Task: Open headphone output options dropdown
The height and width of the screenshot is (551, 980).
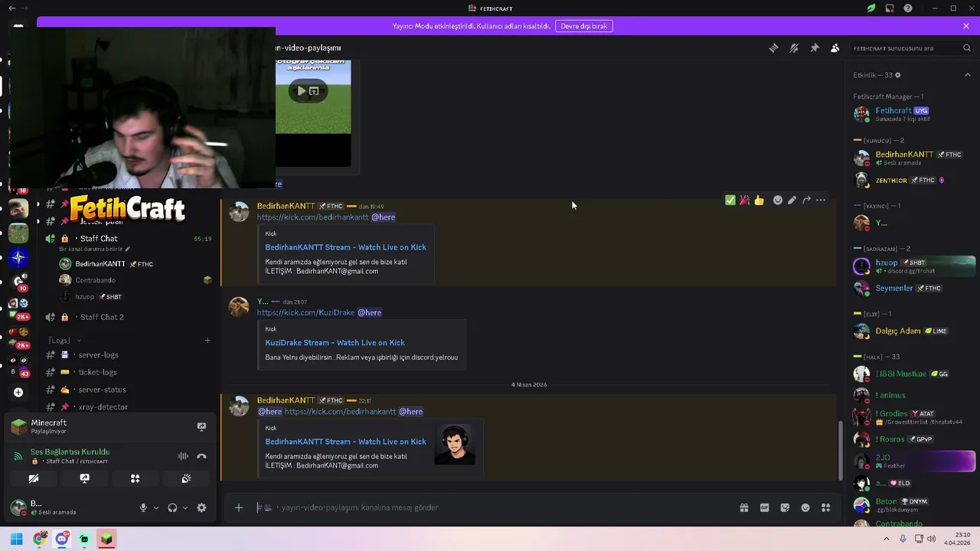Action: pyautogui.click(x=185, y=507)
